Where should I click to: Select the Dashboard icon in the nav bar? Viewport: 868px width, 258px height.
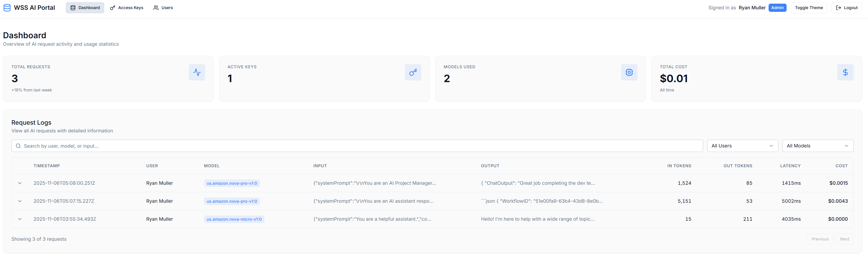(x=73, y=8)
